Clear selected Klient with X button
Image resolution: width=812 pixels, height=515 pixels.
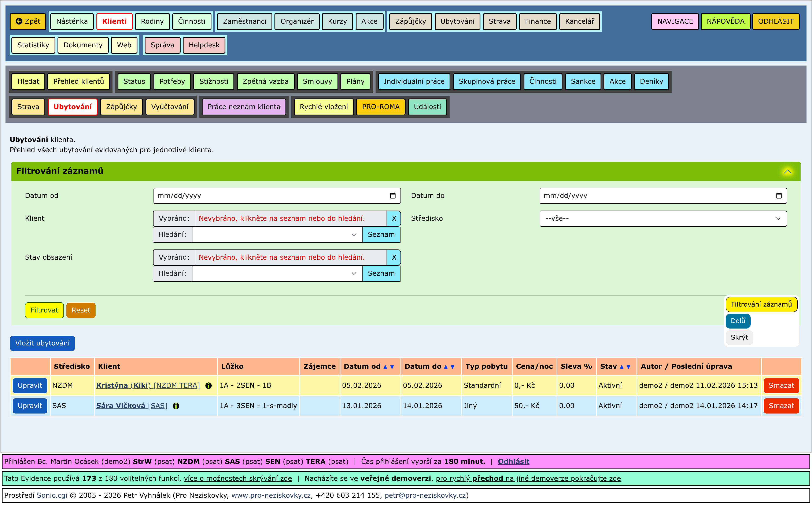(x=394, y=218)
